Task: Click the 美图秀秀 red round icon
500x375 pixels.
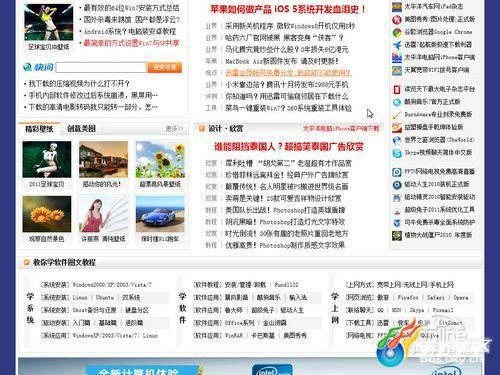Action: 397,20
